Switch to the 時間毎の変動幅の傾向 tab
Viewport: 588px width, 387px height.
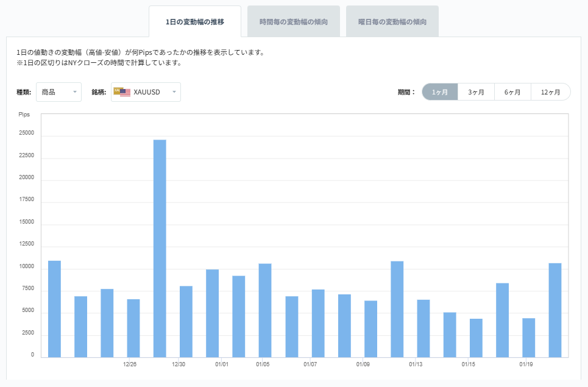(x=294, y=20)
